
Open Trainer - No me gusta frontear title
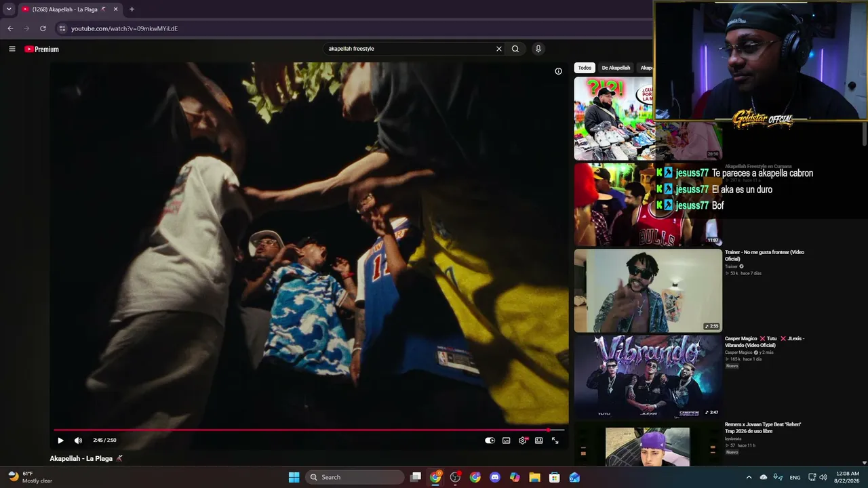[x=764, y=256]
